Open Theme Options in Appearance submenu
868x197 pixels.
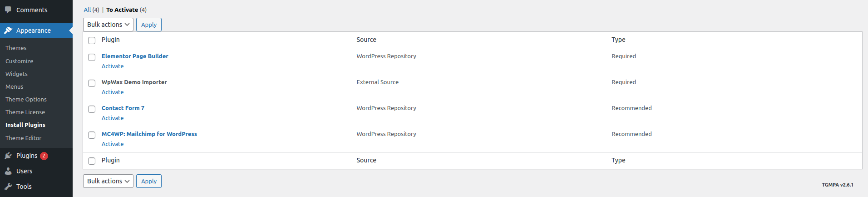point(26,99)
